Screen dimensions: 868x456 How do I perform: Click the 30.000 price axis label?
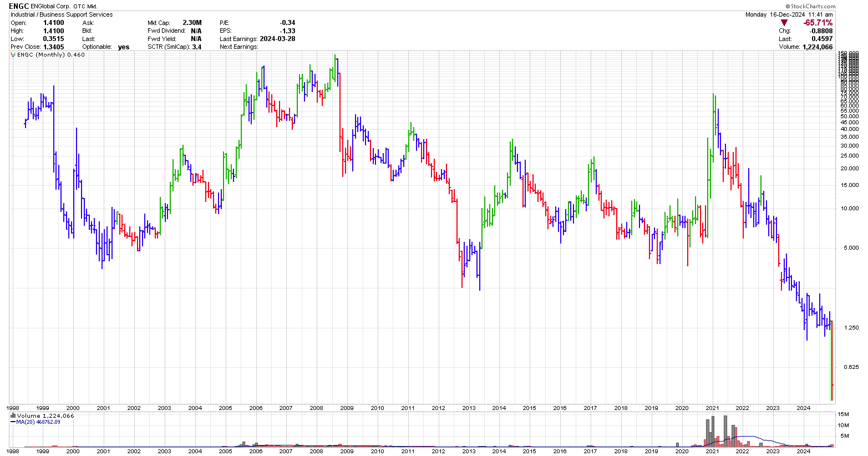pyautogui.click(x=849, y=146)
